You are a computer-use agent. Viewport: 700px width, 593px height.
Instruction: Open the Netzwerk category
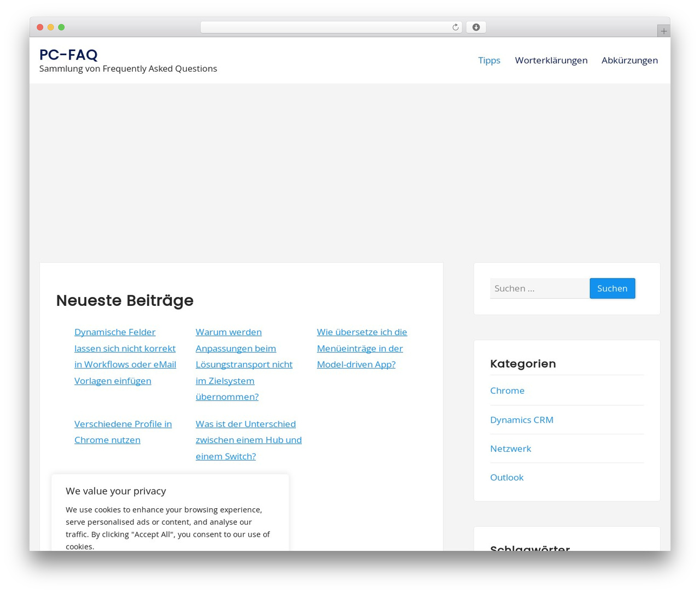point(510,449)
